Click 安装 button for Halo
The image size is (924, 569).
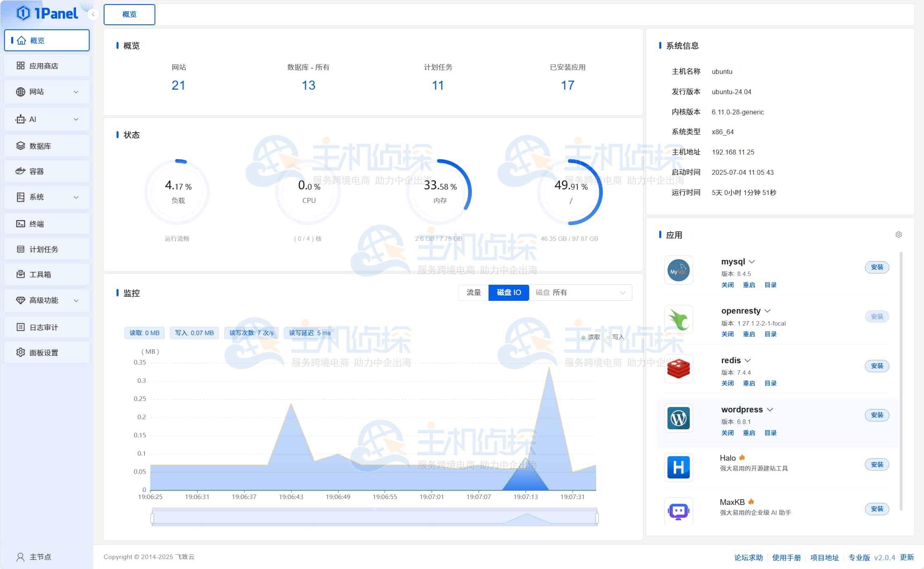pyautogui.click(x=876, y=464)
